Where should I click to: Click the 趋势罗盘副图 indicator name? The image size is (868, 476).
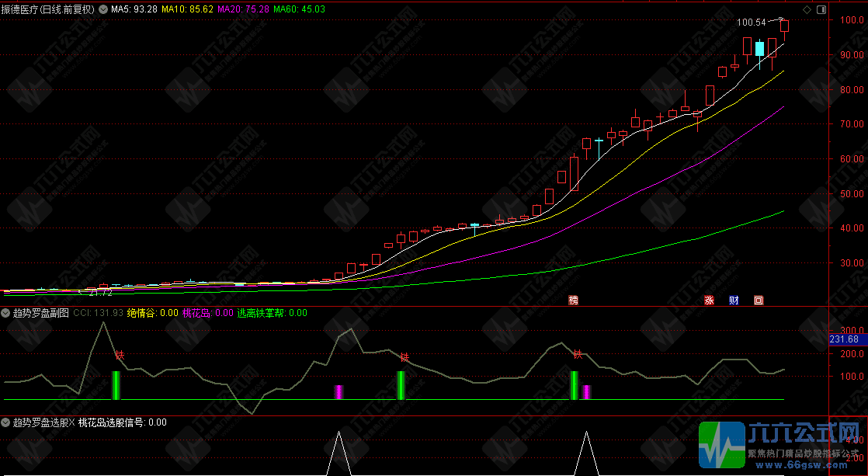(41, 313)
